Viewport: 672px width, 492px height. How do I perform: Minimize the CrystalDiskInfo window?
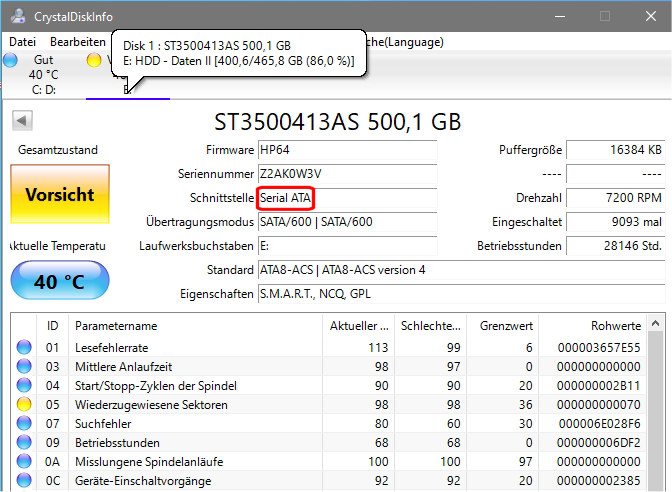pyautogui.click(x=560, y=16)
